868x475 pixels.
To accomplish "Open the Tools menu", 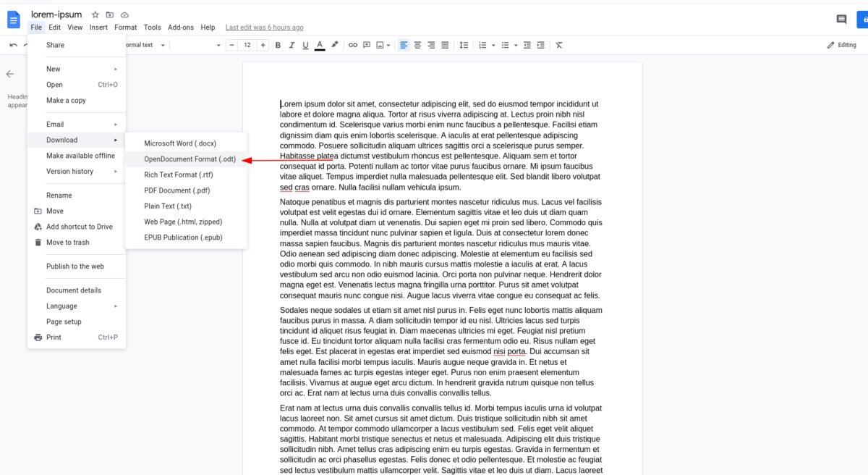I will point(152,28).
